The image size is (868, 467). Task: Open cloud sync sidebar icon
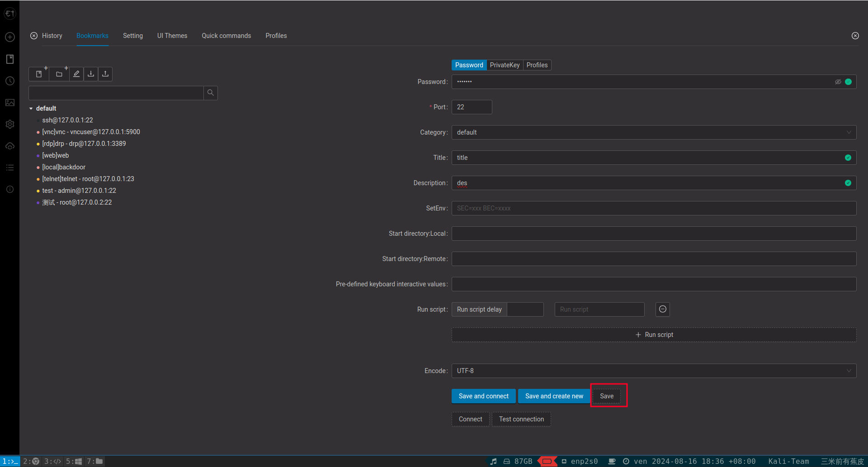pos(10,146)
